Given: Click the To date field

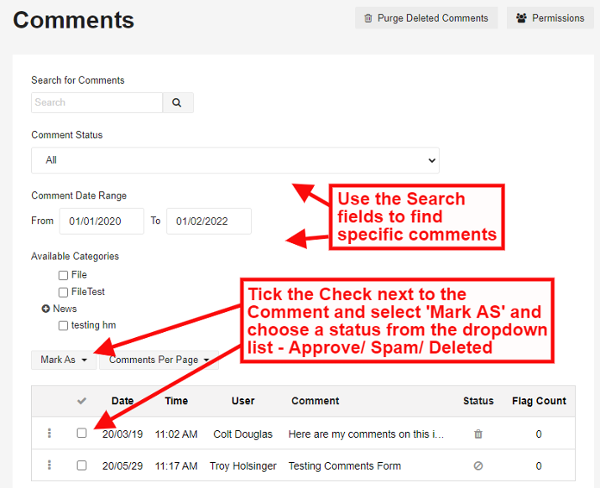Looking at the screenshot, I should [208, 221].
